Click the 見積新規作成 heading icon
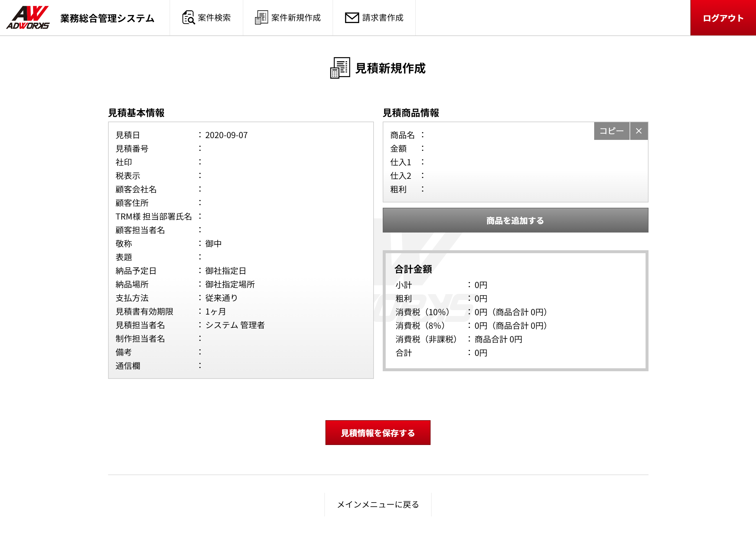756x540 pixels. (x=340, y=68)
